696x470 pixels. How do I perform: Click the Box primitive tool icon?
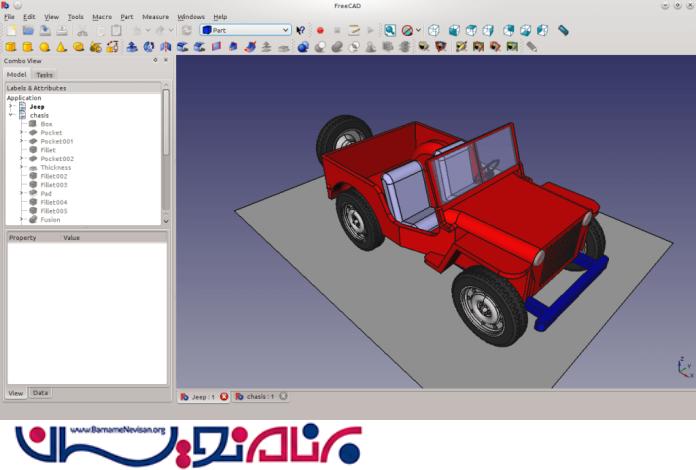11,46
